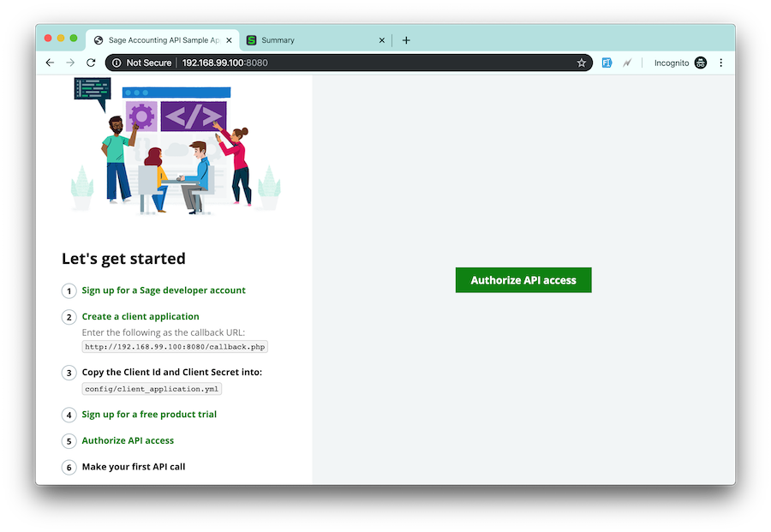The width and height of the screenshot is (771, 532).
Task: Click the green Authorize API access button
Action: tap(523, 280)
